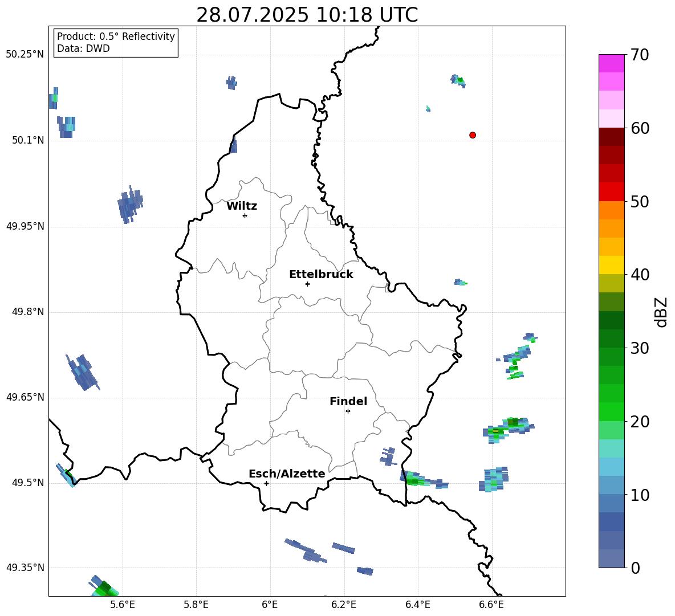Screen dimensions: 675x616
Task: Click the Ettelbruck cross marker
Action: (307, 284)
